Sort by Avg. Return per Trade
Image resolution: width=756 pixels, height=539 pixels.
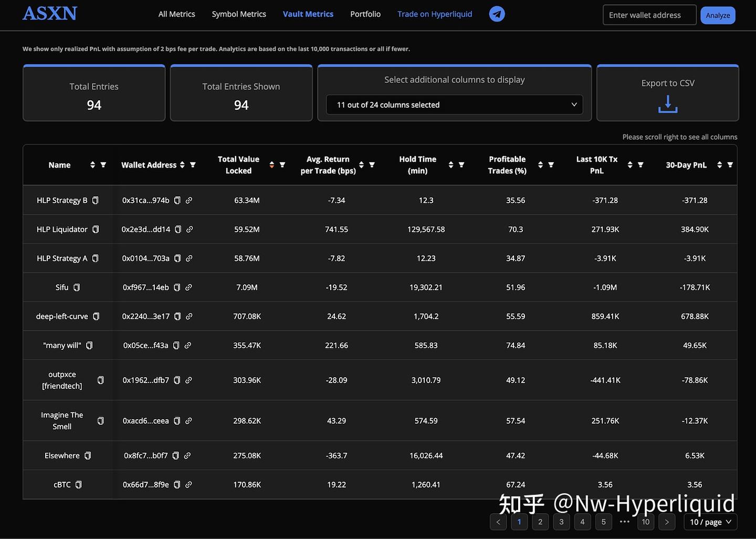361,165
